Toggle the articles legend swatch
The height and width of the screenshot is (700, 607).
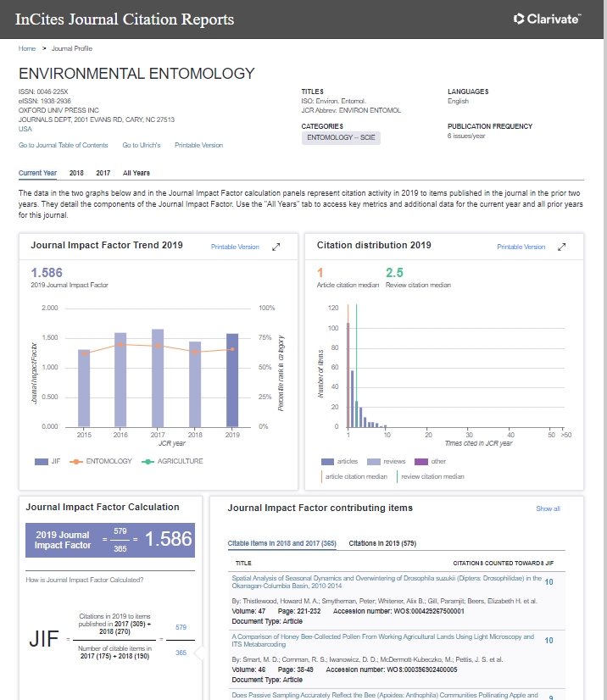click(x=327, y=462)
